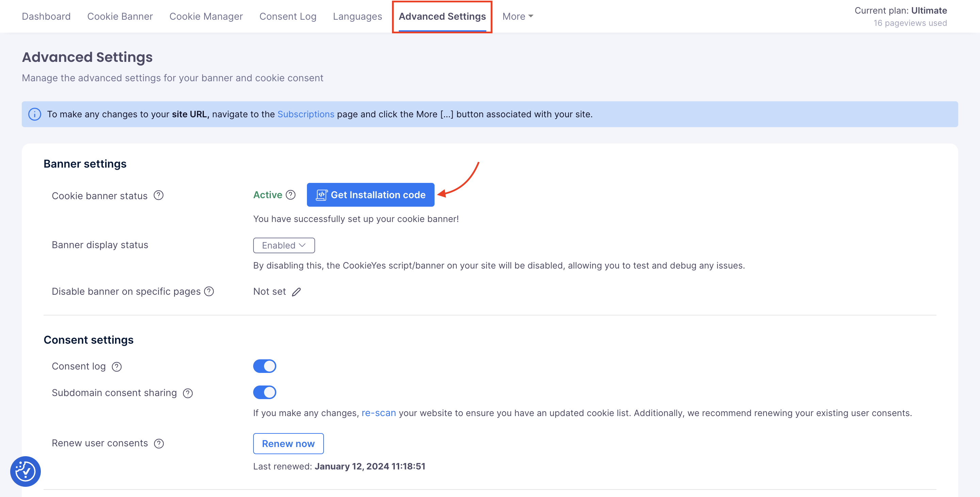Viewport: 980px width, 497px height.
Task: Click the last renewed date January 12, 2024
Action: coord(370,466)
